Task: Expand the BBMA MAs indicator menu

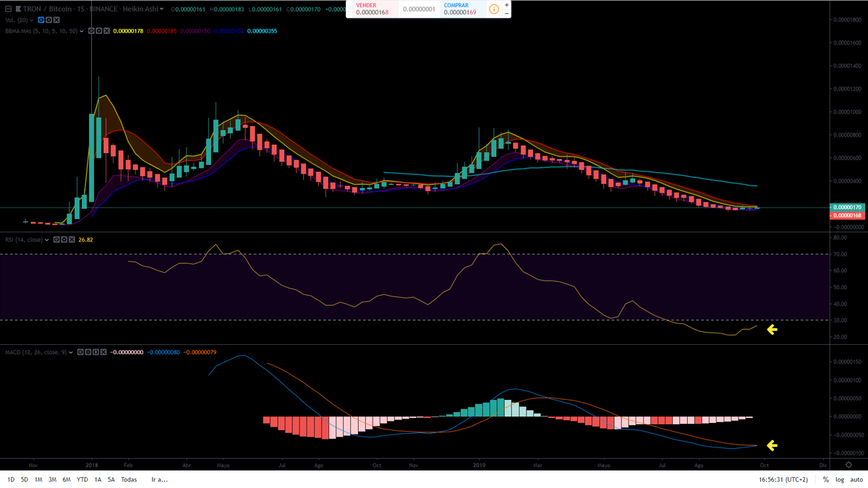Action: coord(82,31)
